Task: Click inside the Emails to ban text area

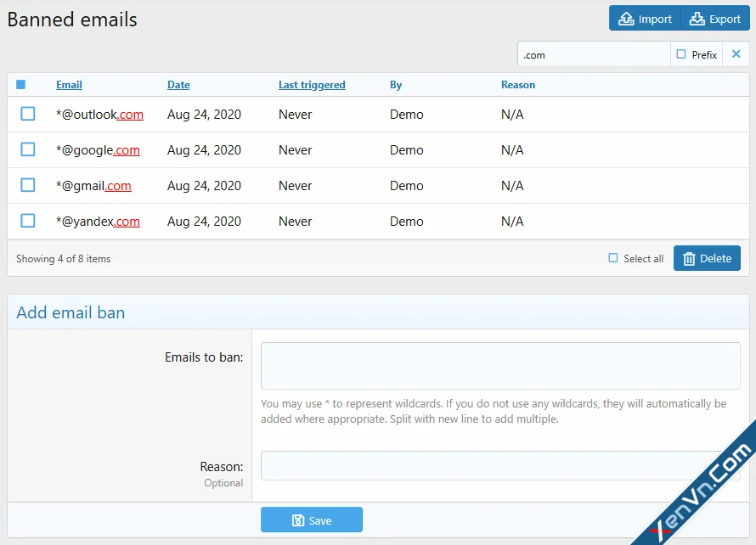Action: click(x=499, y=363)
